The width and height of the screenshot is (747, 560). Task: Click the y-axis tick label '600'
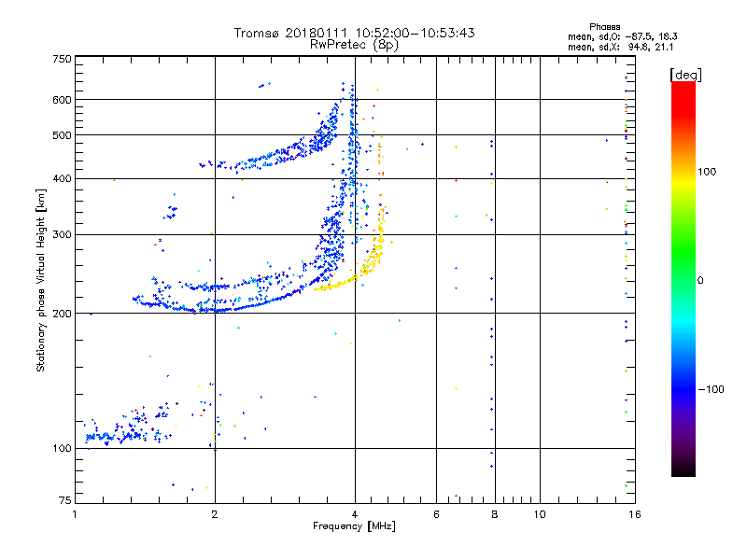[x=62, y=100]
